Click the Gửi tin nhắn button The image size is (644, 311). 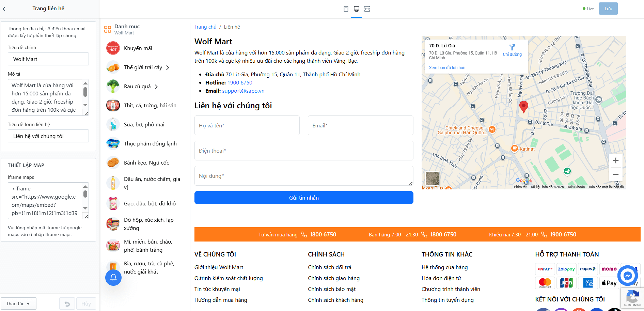[x=304, y=198]
